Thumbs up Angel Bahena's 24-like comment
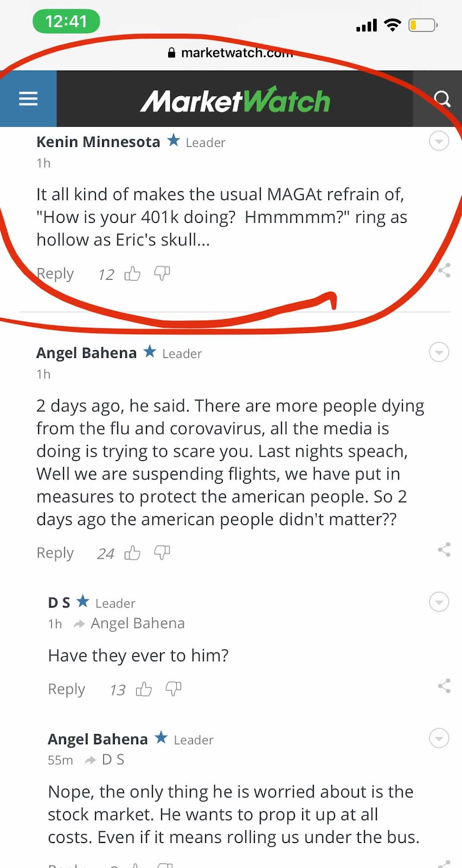This screenshot has width=462, height=868. coord(132,553)
